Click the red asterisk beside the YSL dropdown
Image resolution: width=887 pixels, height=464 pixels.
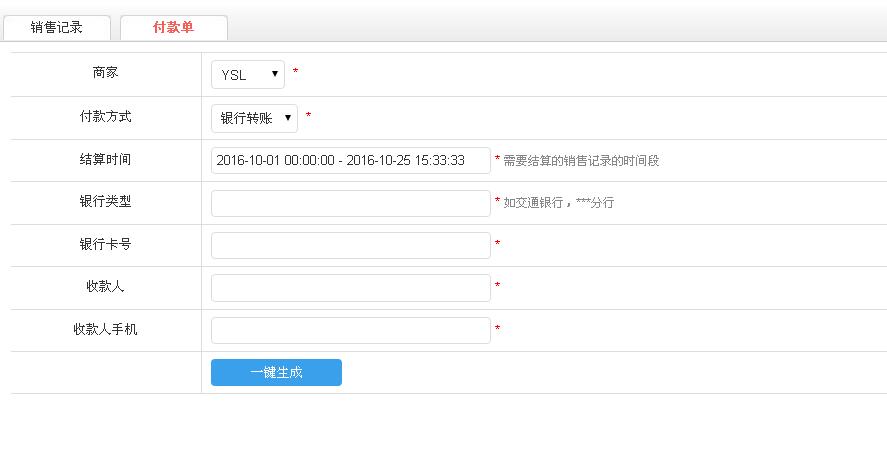click(x=295, y=73)
